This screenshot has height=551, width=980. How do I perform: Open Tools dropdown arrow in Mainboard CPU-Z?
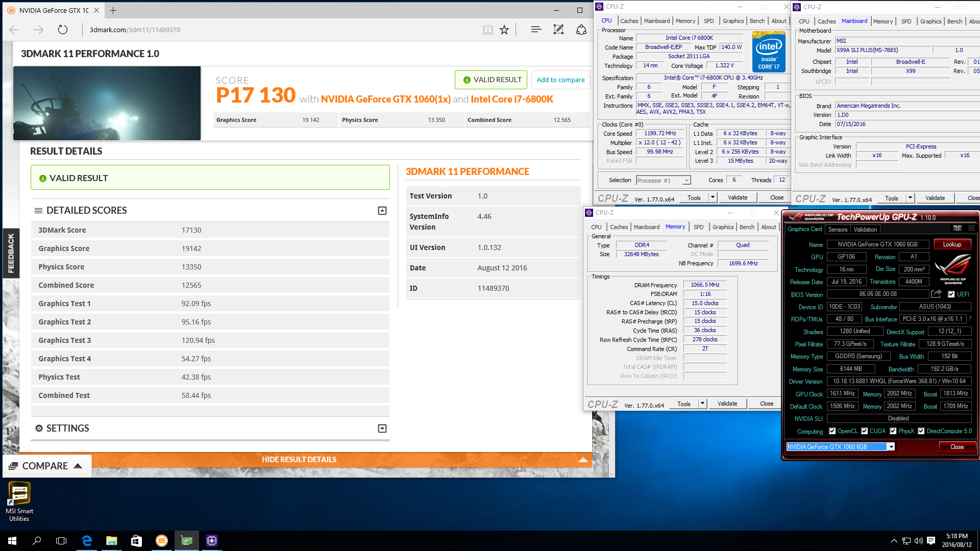click(x=910, y=198)
